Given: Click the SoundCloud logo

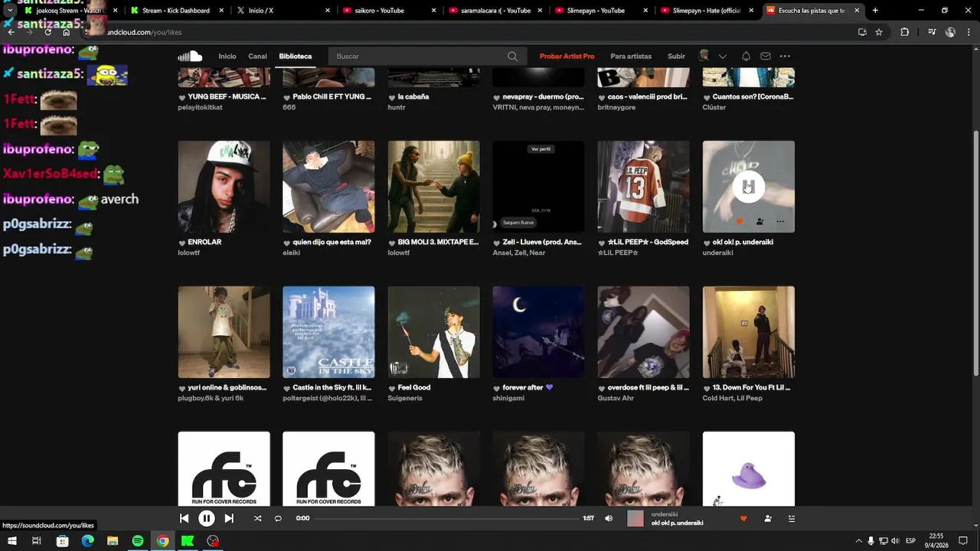Looking at the screenshot, I should point(190,56).
